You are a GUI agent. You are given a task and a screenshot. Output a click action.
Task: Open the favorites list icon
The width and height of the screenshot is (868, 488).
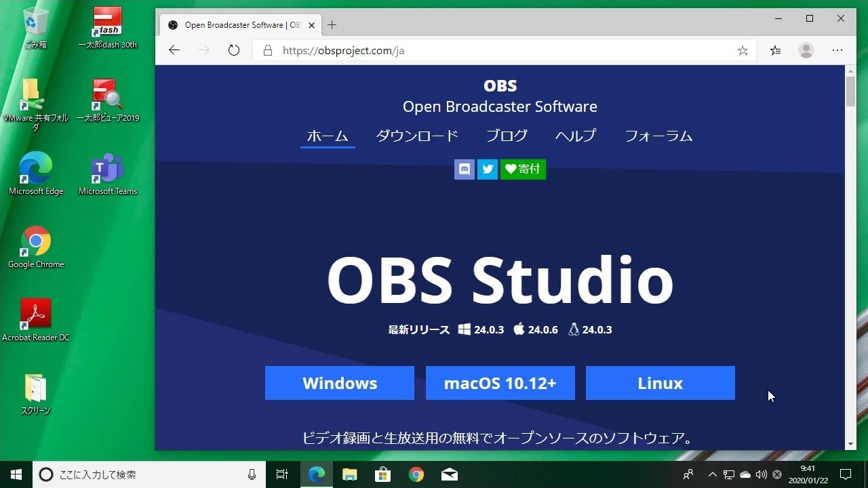point(776,50)
